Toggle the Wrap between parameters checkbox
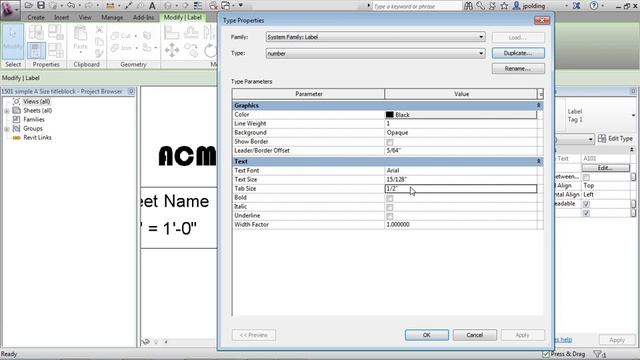Viewport: 640px width, 360px height. pos(587,177)
